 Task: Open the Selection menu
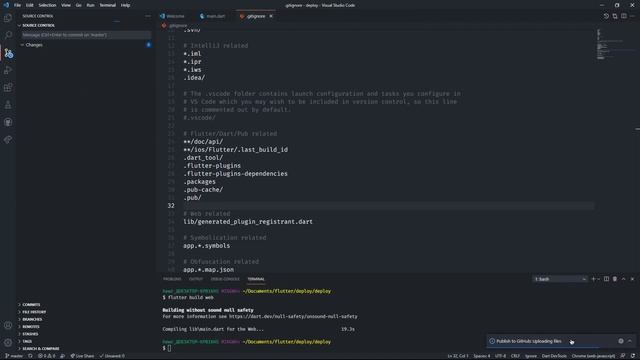pyautogui.click(x=47, y=5)
